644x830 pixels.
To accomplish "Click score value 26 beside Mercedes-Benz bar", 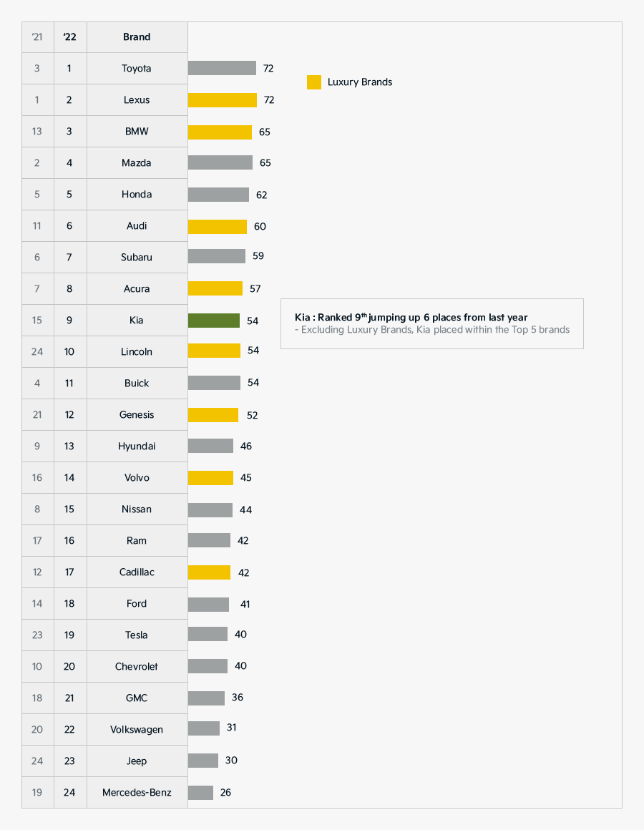I will pyautogui.click(x=225, y=792).
